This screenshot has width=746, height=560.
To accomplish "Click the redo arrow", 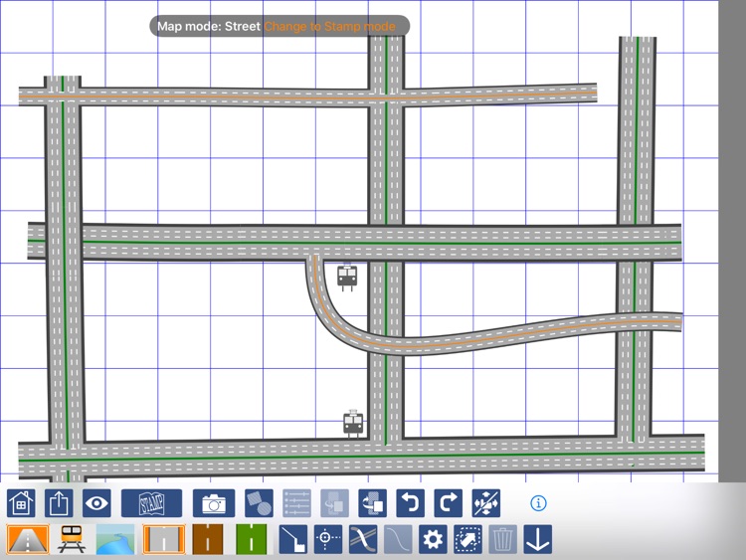I will [x=448, y=503].
